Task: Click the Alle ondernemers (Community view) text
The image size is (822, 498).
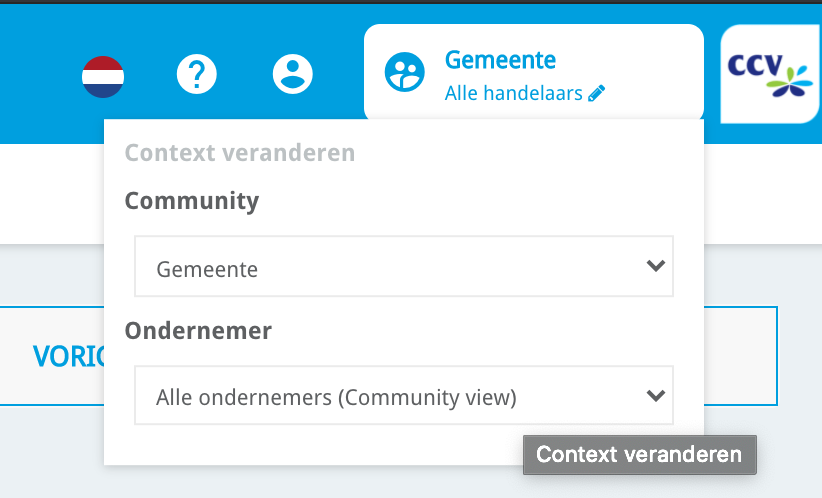Action: pos(336,397)
